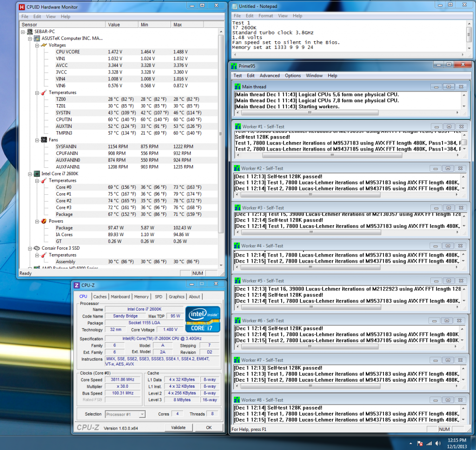
Task: Click the volume speaker icon in system tray
Action: pyautogui.click(x=438, y=443)
